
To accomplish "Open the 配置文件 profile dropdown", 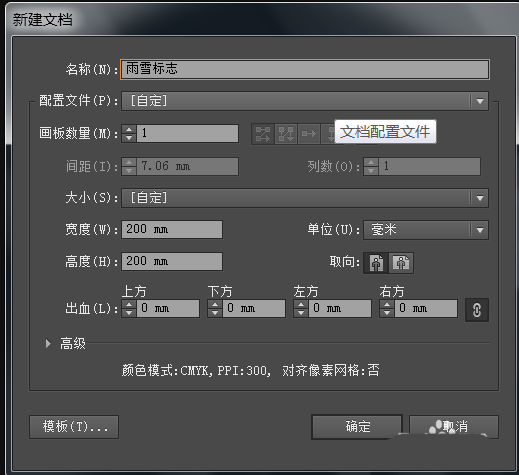I will tap(305, 101).
